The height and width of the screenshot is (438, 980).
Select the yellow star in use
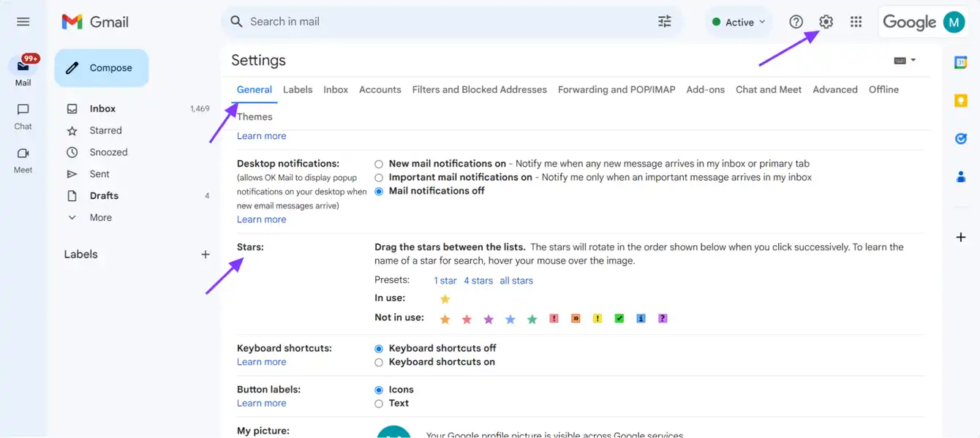click(445, 298)
